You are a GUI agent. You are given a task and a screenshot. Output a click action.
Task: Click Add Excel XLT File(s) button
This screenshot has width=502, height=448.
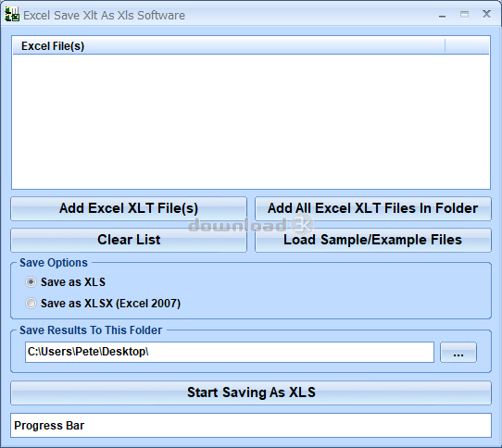pyautogui.click(x=129, y=208)
